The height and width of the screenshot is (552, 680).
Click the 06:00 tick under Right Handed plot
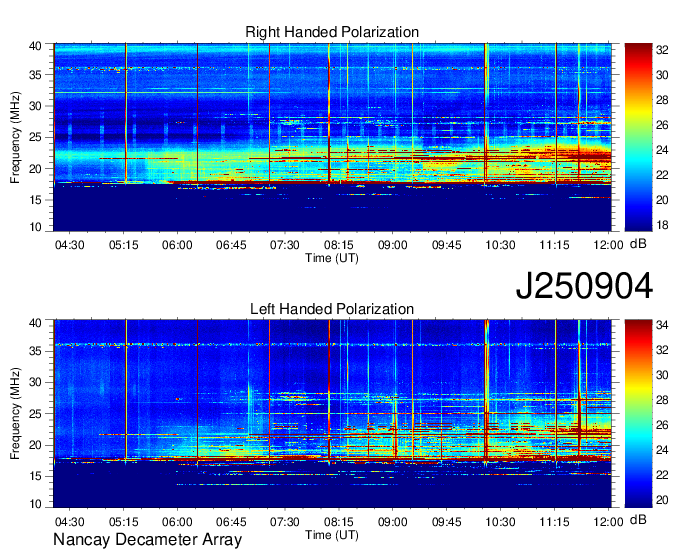(x=177, y=245)
